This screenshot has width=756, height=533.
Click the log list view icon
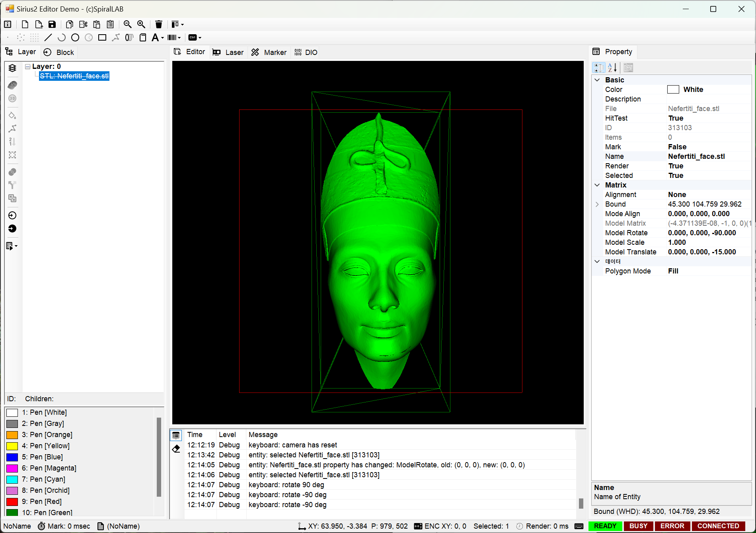[x=176, y=435]
